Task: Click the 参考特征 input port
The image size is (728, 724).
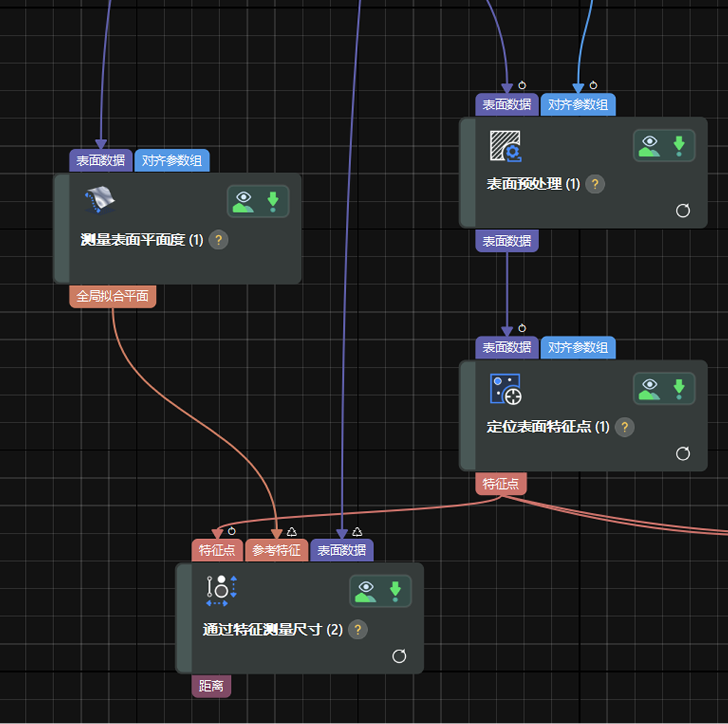Action: tap(276, 550)
